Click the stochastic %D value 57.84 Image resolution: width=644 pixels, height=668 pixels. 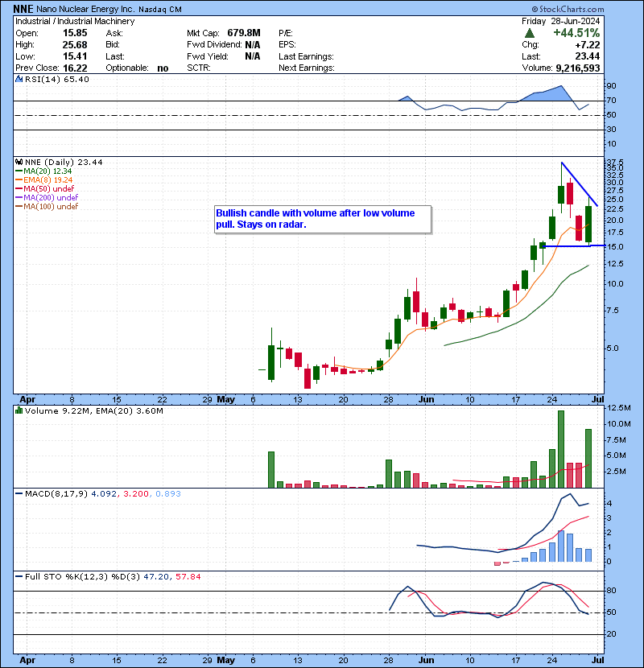(188, 577)
